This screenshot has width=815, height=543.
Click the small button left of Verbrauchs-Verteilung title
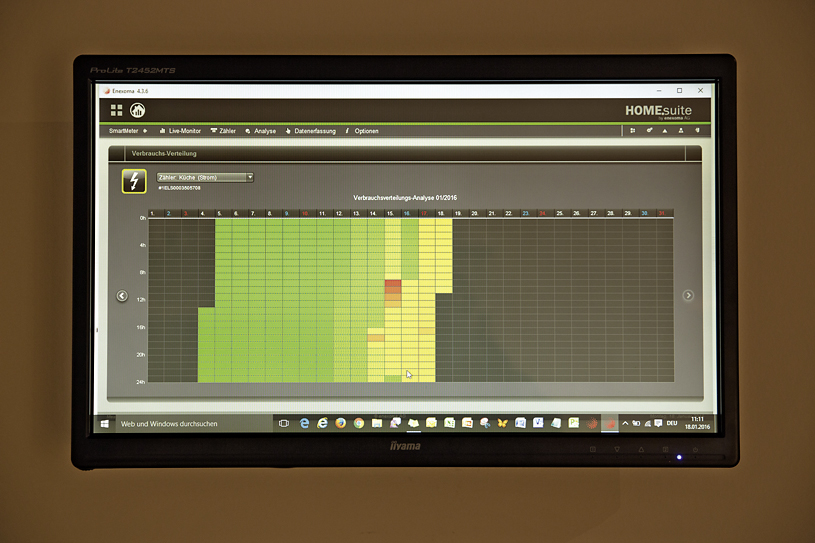pos(117,153)
